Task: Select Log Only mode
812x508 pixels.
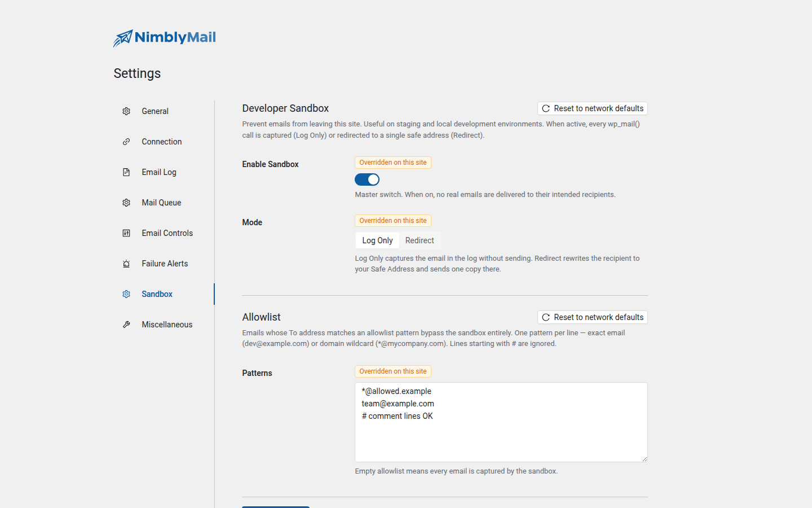Action: coord(377,240)
